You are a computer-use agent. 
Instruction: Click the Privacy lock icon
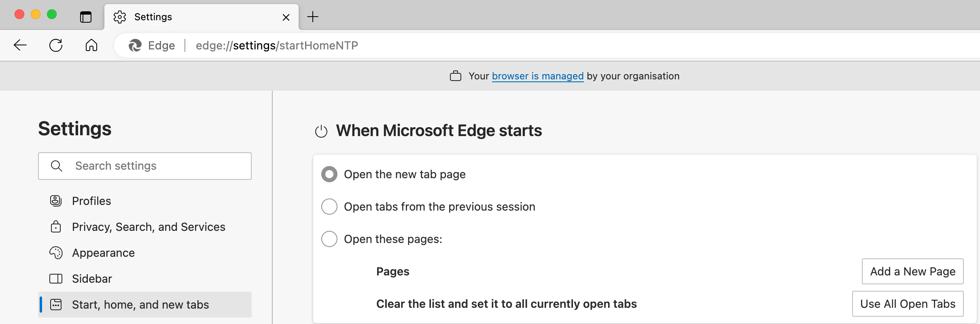56,227
